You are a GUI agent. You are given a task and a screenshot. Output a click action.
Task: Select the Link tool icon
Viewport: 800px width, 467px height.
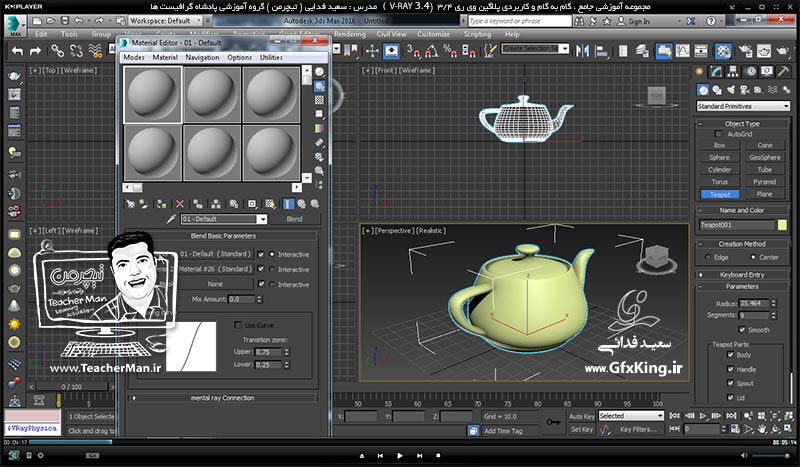[58, 51]
